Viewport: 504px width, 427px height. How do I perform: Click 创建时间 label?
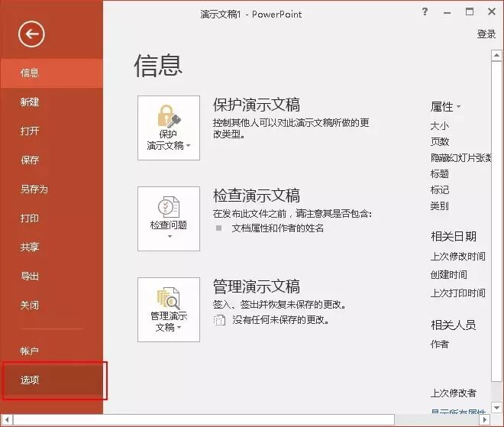coord(449,275)
